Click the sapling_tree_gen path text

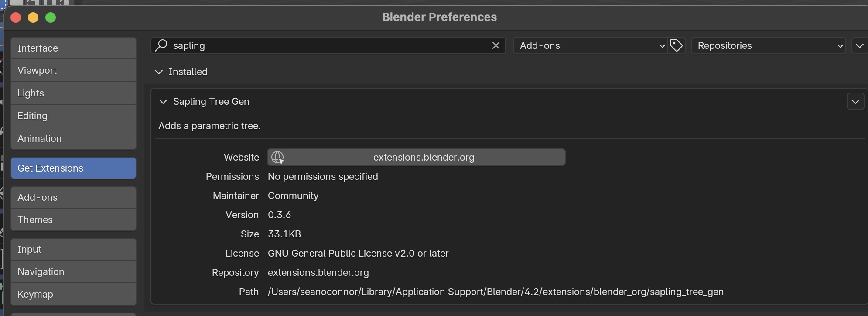pos(496,292)
